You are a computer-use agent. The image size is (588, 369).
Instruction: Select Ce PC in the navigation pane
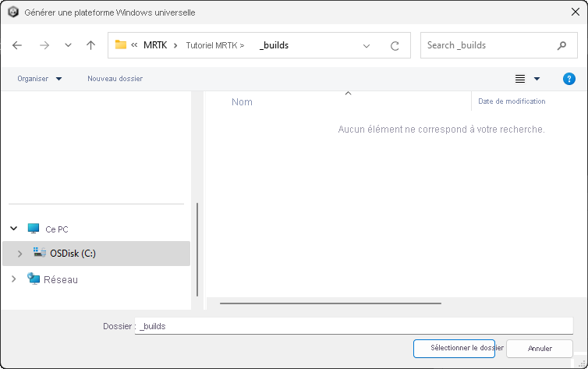click(x=57, y=229)
